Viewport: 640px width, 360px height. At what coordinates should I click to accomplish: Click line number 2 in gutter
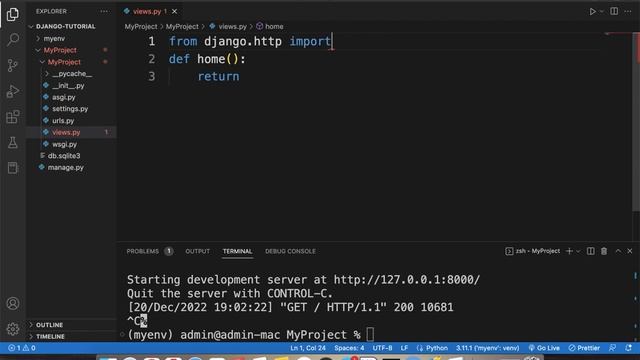pos(151,59)
